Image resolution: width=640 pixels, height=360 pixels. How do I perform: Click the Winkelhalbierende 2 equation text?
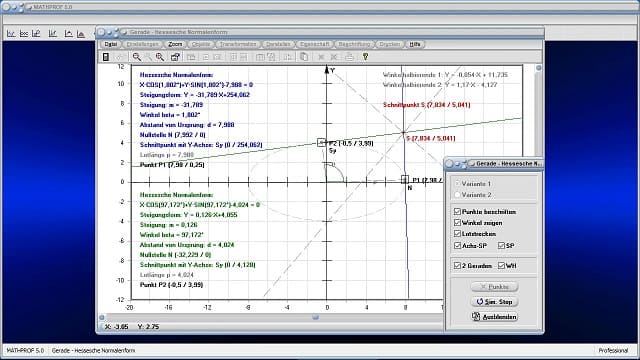click(x=440, y=85)
